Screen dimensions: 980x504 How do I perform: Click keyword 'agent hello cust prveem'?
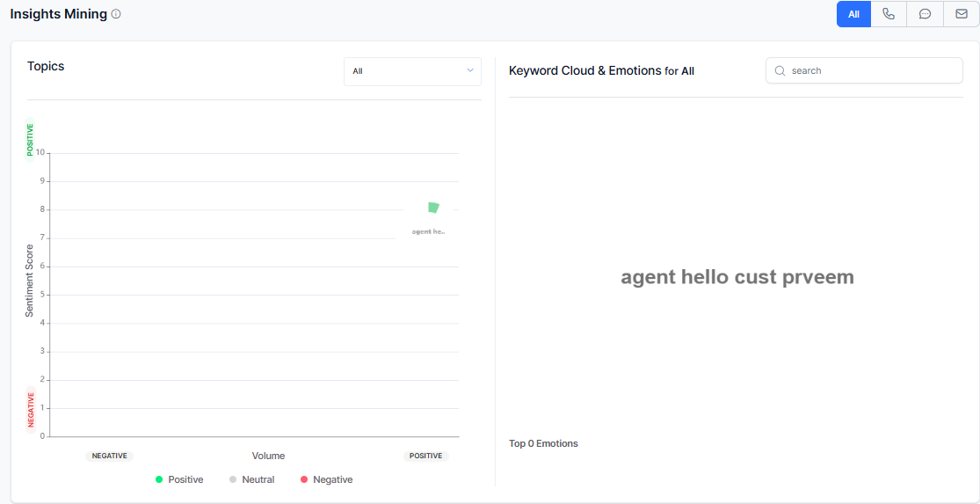tap(737, 277)
